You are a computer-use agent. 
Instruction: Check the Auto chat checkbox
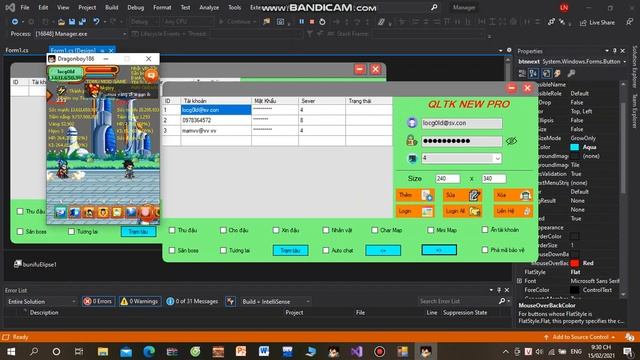tap(326, 250)
